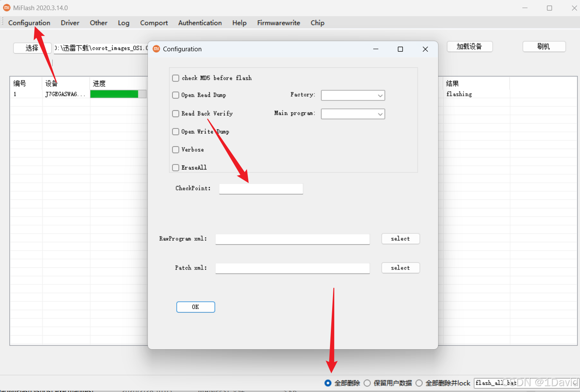Open the Other menu
The image size is (580, 392).
(x=99, y=23)
